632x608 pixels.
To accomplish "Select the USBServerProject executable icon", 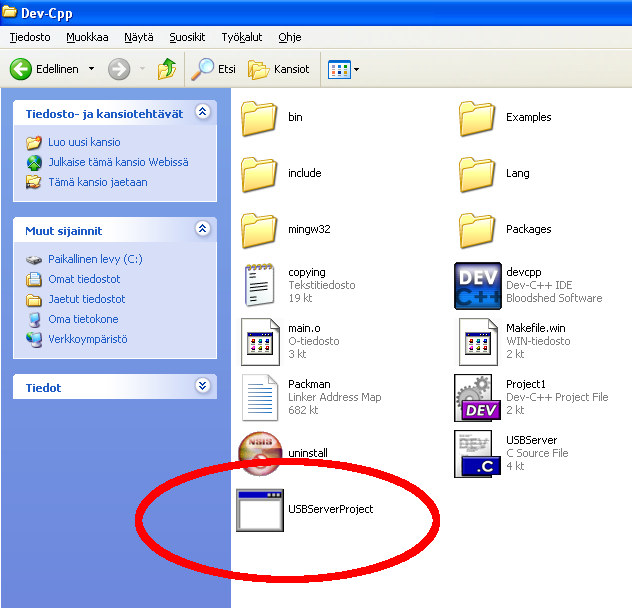I will (260, 510).
